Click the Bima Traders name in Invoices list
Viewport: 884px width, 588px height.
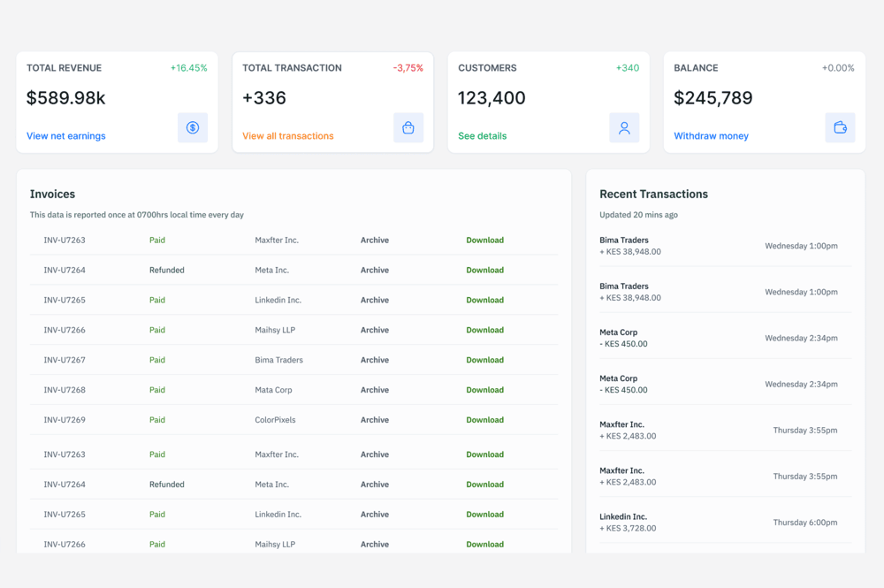click(278, 360)
